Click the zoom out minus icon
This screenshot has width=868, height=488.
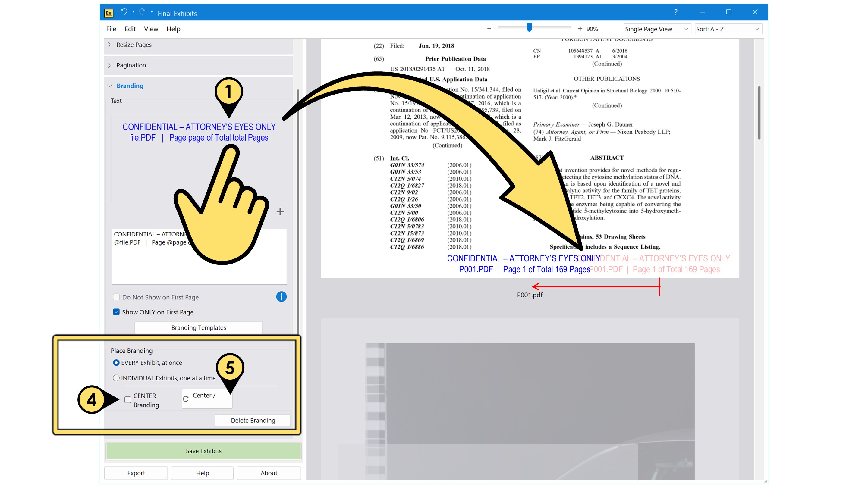489,29
